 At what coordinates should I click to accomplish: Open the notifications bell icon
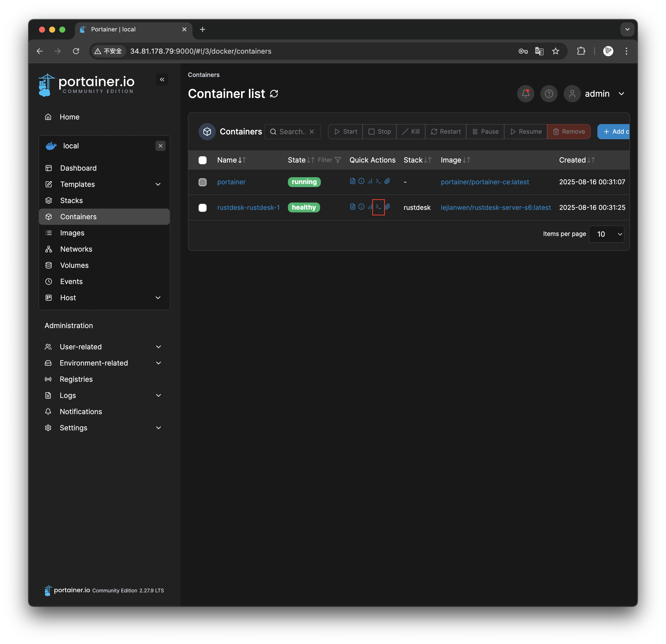click(x=525, y=93)
